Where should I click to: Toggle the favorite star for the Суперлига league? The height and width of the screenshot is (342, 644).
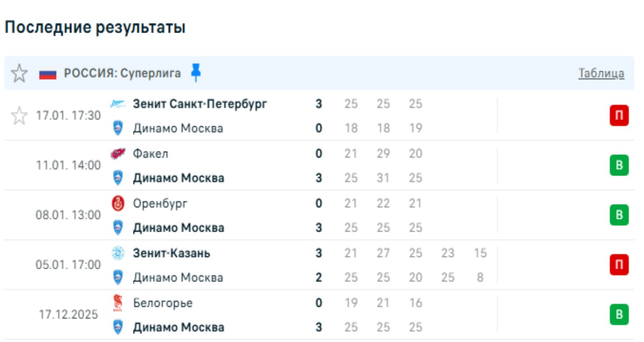(x=19, y=74)
